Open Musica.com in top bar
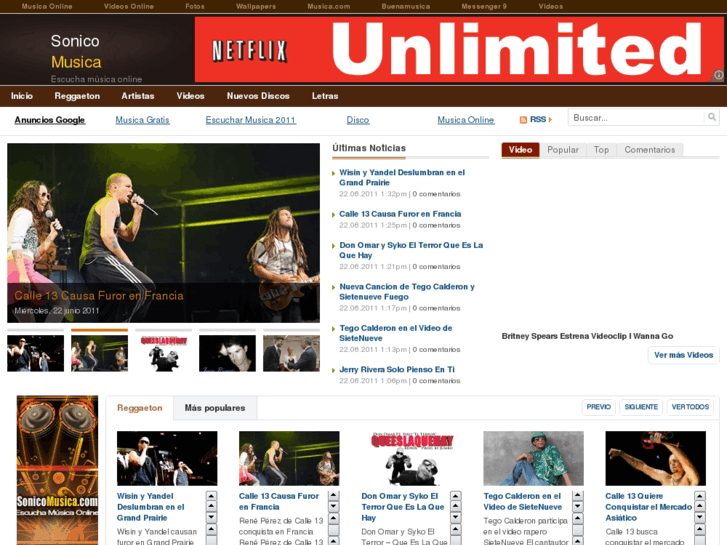The height and width of the screenshot is (545, 727). click(x=329, y=6)
